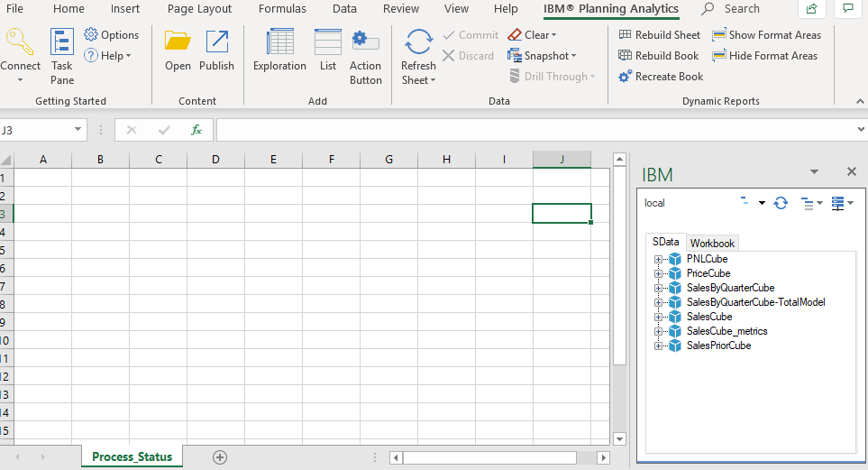Click Hide Format Areas
The width and height of the screenshot is (868, 470).
765,55
